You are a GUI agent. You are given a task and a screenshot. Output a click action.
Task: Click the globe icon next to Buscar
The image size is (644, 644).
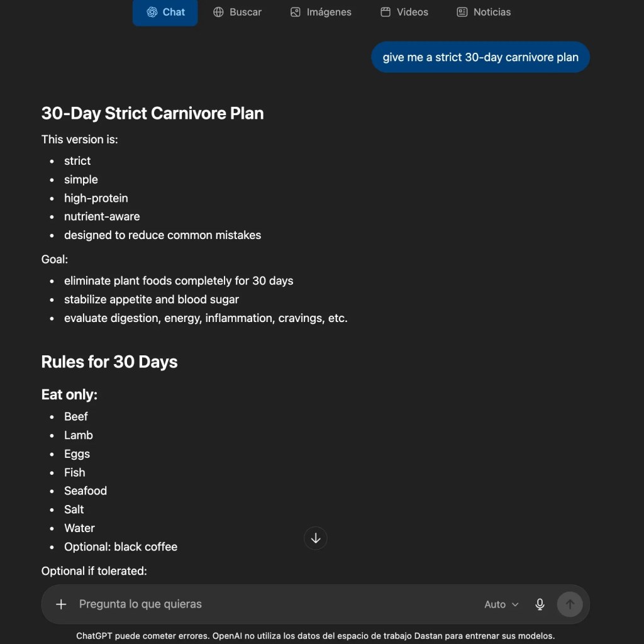(x=218, y=13)
